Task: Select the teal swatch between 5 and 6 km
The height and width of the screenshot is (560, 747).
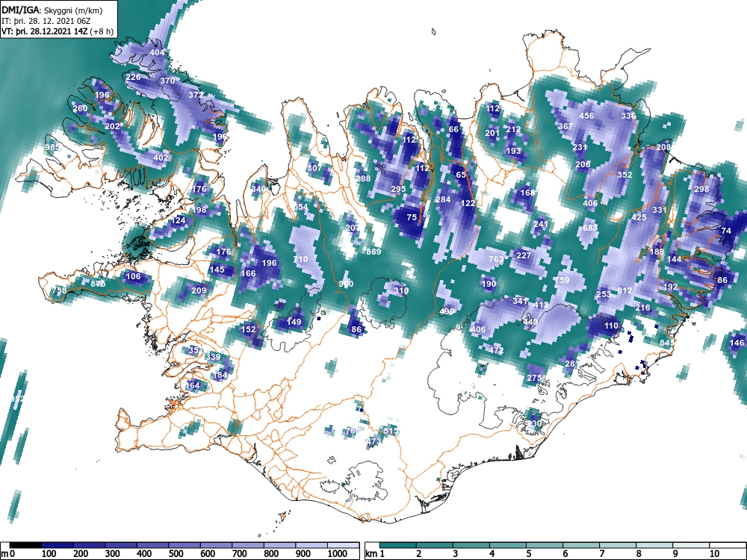Action: click(x=545, y=545)
